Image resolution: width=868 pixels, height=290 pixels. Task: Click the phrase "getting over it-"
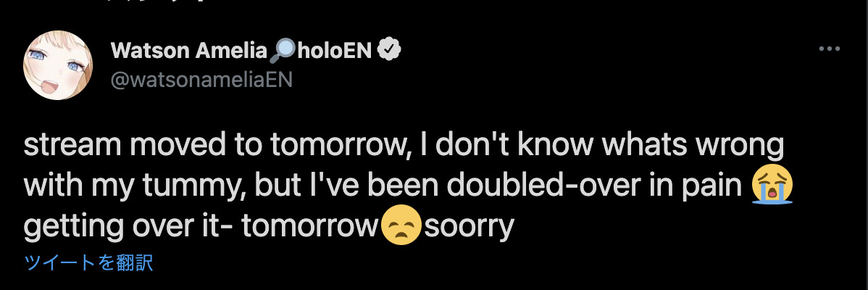pos(128,226)
